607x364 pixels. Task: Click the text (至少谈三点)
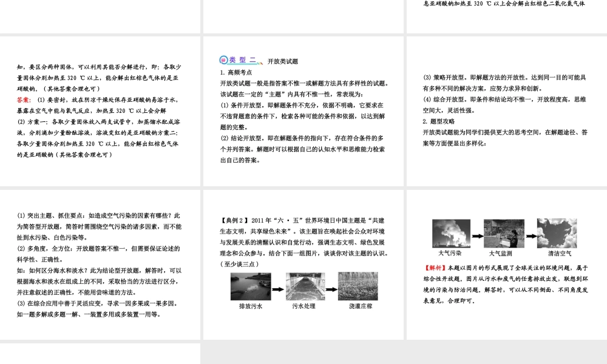click(240, 264)
